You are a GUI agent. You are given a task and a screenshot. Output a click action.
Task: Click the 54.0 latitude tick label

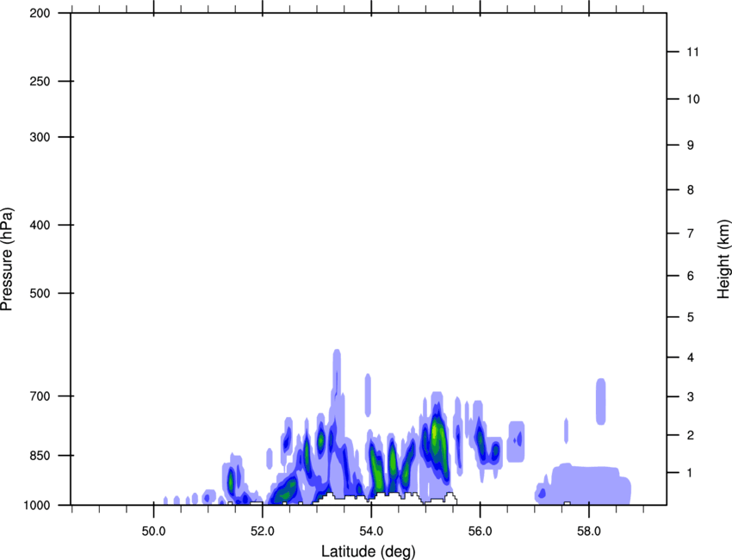371,531
